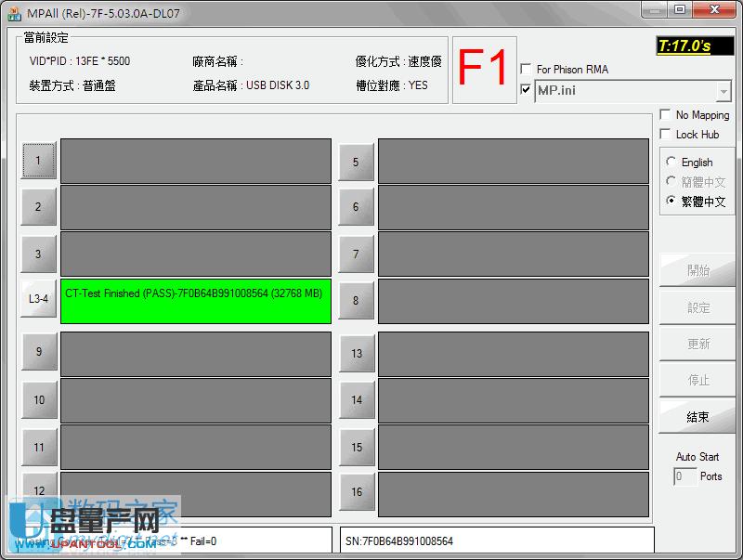
Task: Click the Auto Start Ports input box
Action: point(684,476)
